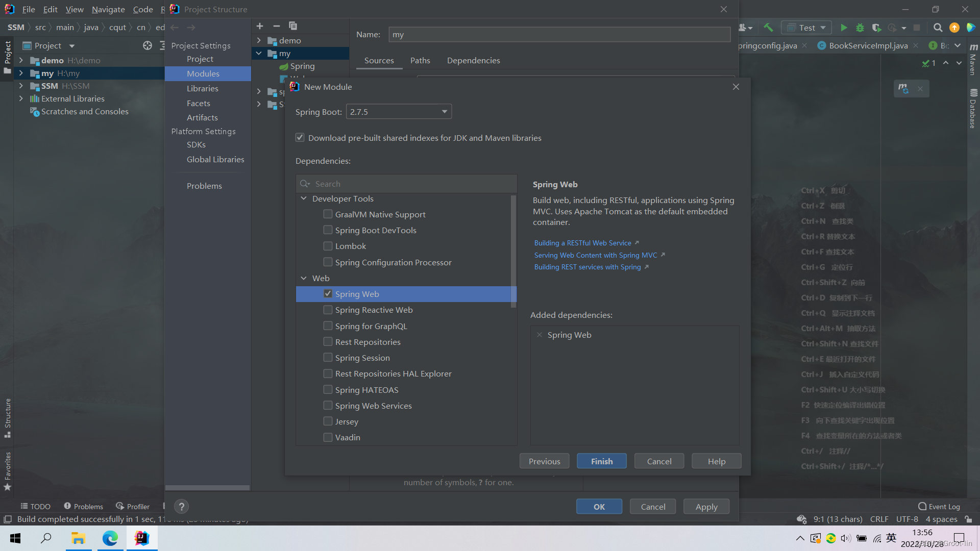
Task: Check Spring for GraphQL dependency
Action: [328, 326]
